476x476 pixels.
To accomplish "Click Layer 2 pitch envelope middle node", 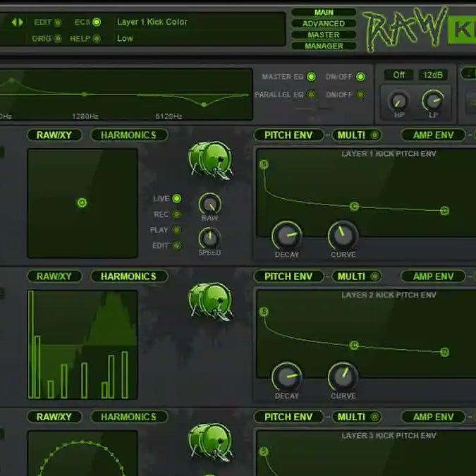I will [x=354, y=345].
